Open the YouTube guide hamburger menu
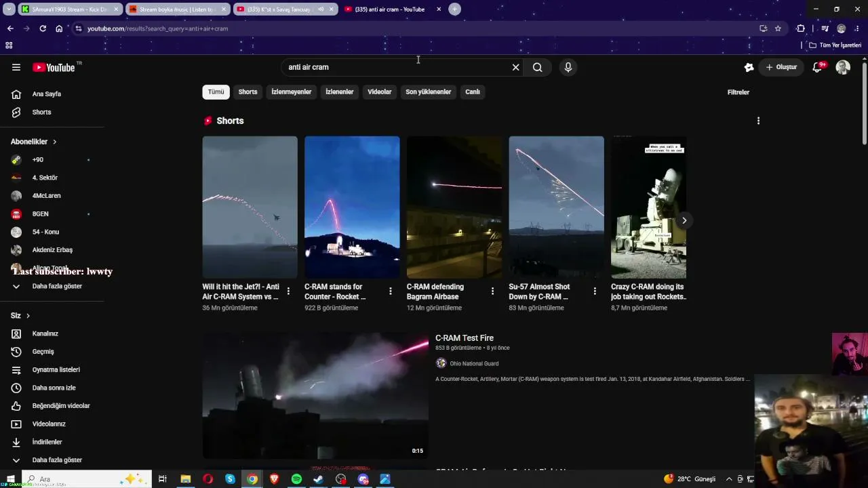 click(16, 67)
